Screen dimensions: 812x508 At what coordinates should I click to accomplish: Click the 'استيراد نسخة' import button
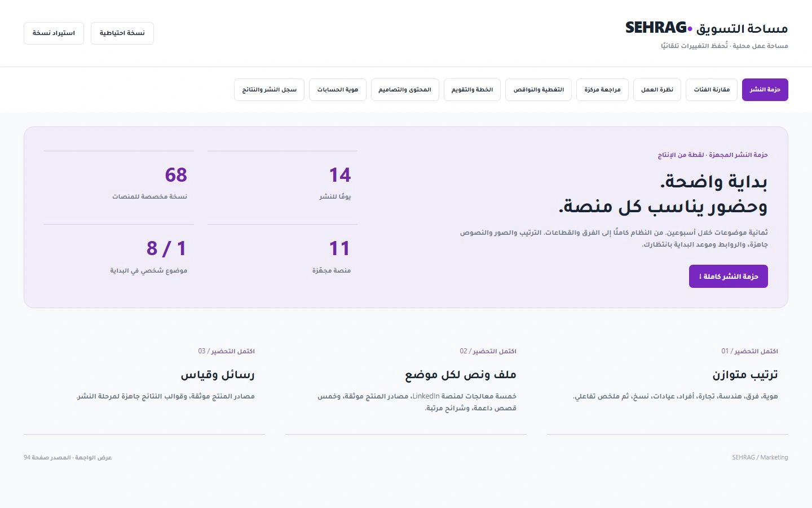[x=54, y=33]
